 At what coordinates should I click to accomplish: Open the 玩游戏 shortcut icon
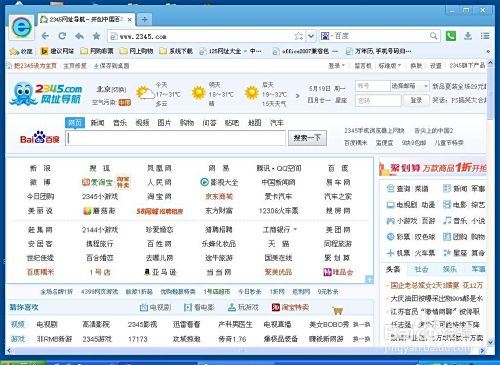[243, 307]
